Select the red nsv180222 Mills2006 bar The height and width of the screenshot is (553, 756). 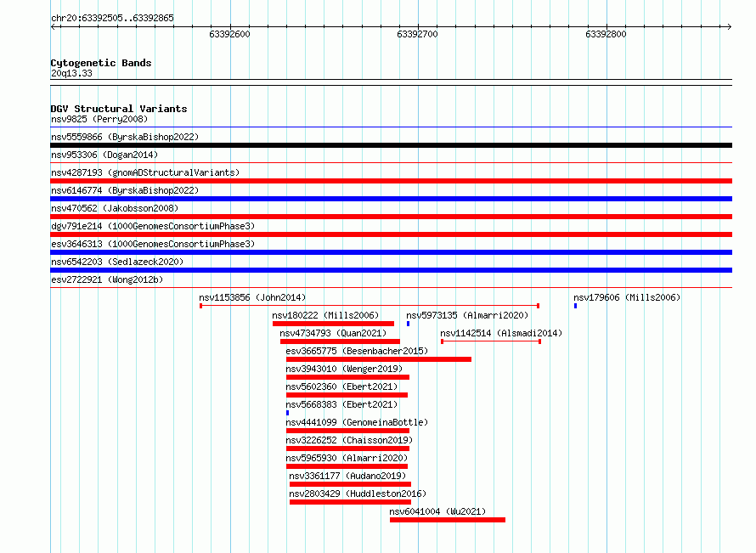pos(333,324)
